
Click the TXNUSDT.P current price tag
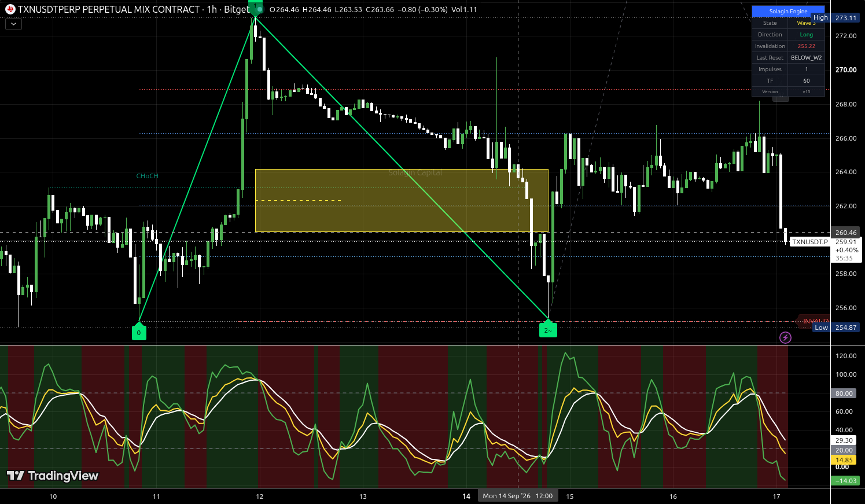[809, 242]
